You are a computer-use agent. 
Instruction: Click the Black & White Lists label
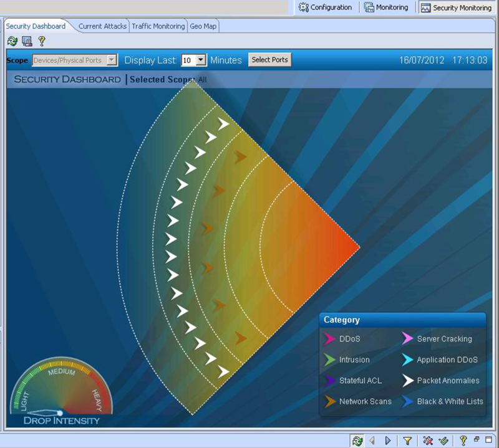click(450, 401)
